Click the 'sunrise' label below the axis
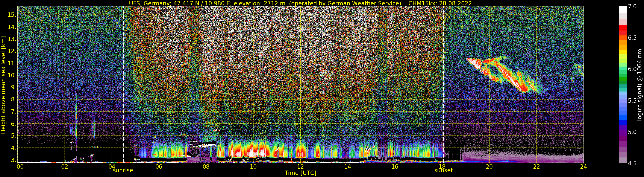The height and width of the screenshot is (177, 644). [x=123, y=171]
